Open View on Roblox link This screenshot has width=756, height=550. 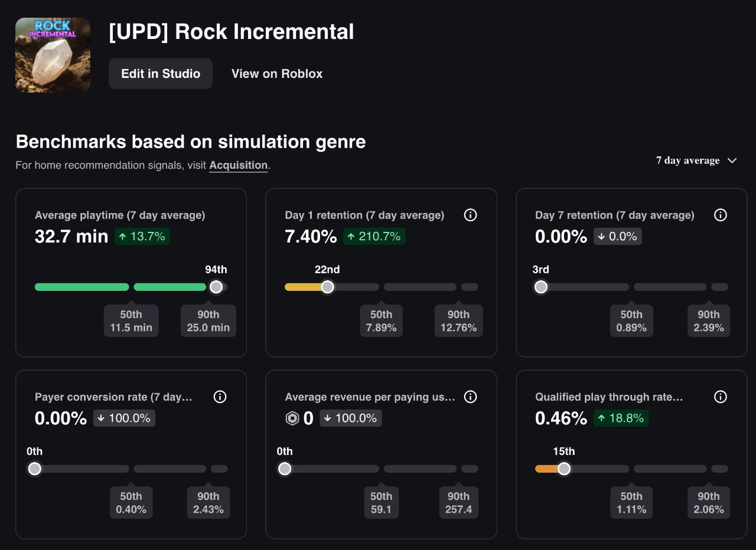(277, 74)
